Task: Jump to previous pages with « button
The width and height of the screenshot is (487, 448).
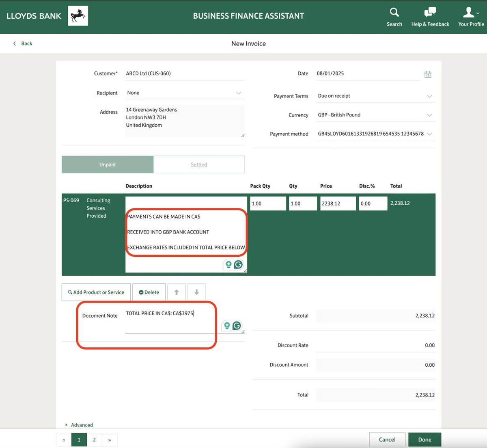Action: pyautogui.click(x=64, y=440)
